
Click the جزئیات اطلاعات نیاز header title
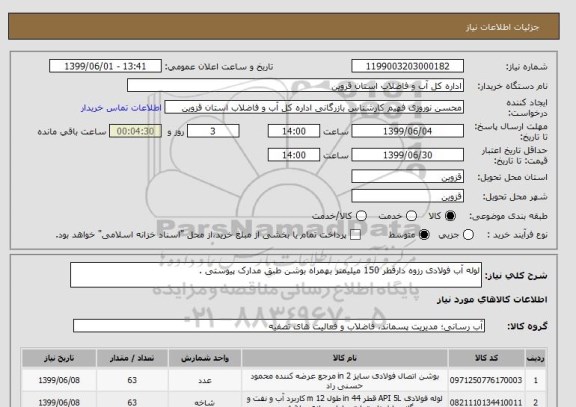point(502,27)
